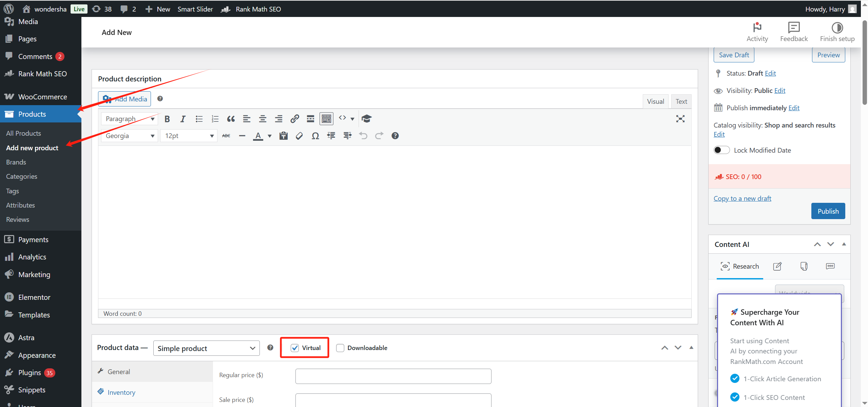
Task: Open the Simple product type dropdown
Action: pos(206,348)
